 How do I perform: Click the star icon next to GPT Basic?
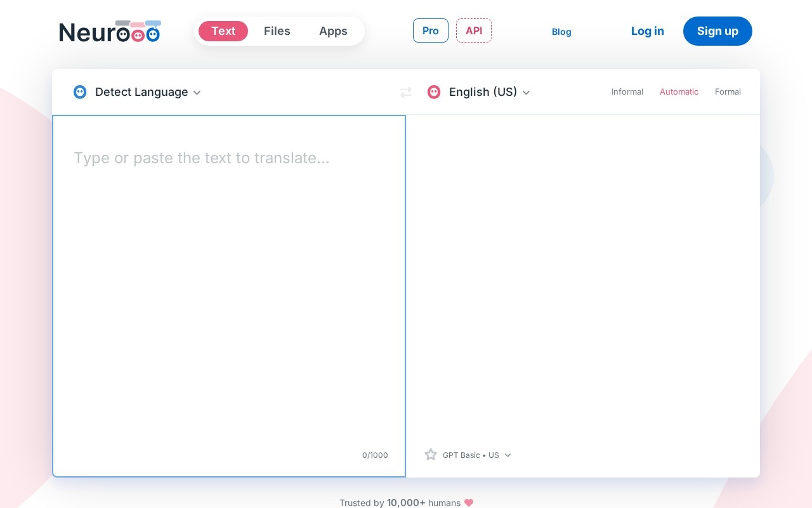(x=431, y=455)
